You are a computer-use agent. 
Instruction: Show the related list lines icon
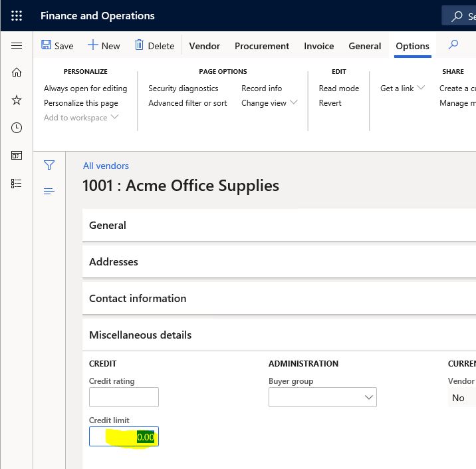point(49,191)
